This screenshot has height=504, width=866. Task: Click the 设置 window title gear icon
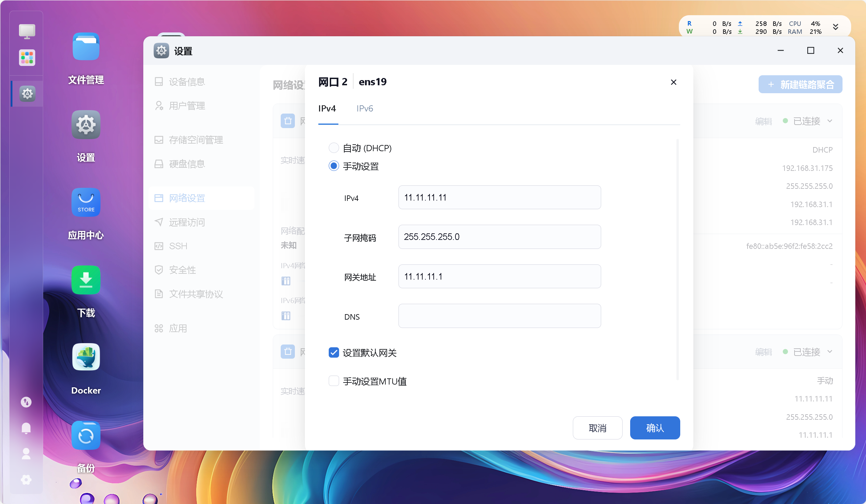161,51
